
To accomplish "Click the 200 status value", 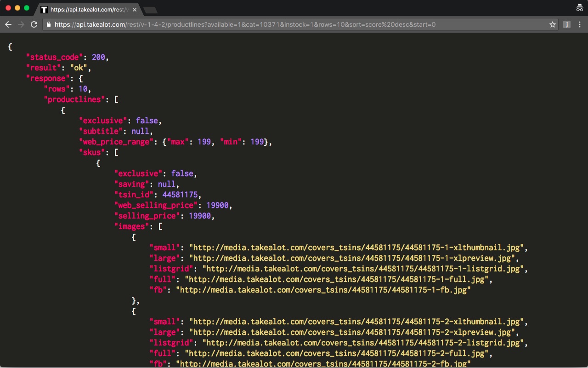I will (x=98, y=57).
